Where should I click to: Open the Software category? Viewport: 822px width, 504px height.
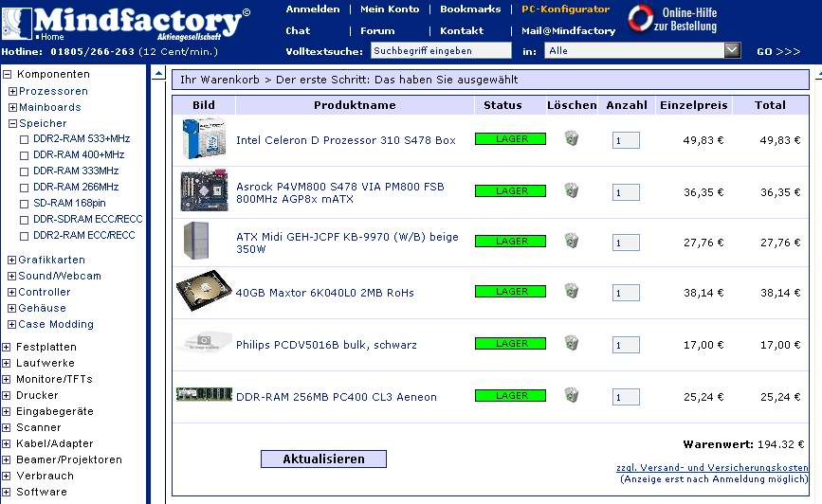(x=42, y=492)
